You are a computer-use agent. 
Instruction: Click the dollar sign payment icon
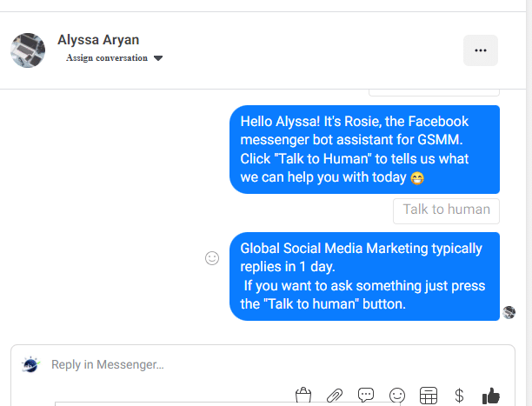click(459, 396)
